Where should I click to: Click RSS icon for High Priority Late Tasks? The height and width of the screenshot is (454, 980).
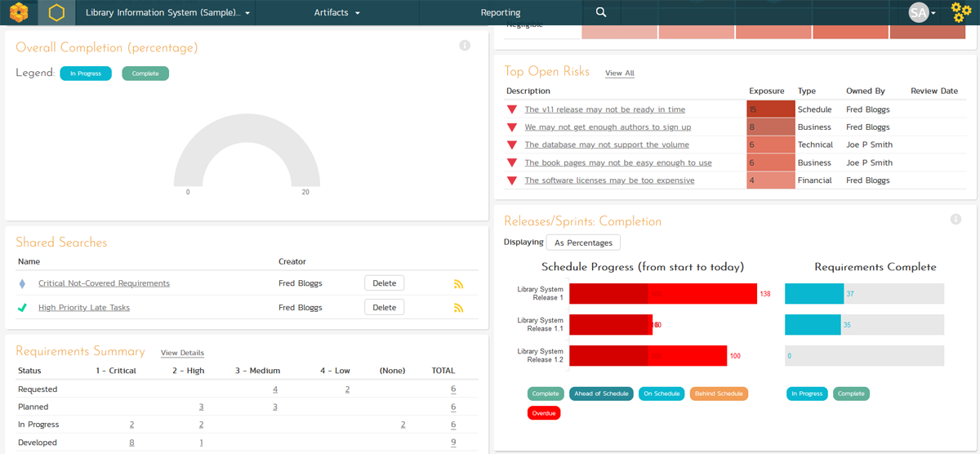click(458, 308)
